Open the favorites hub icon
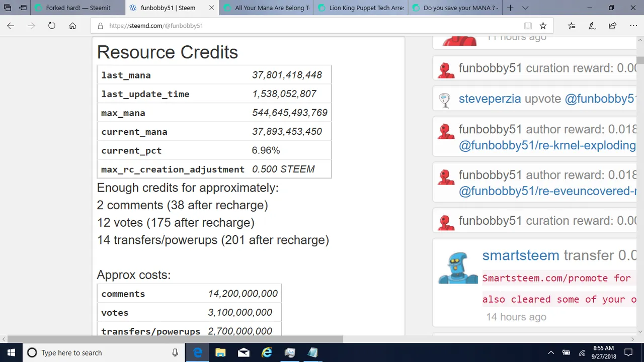The image size is (644, 362). [x=572, y=26]
